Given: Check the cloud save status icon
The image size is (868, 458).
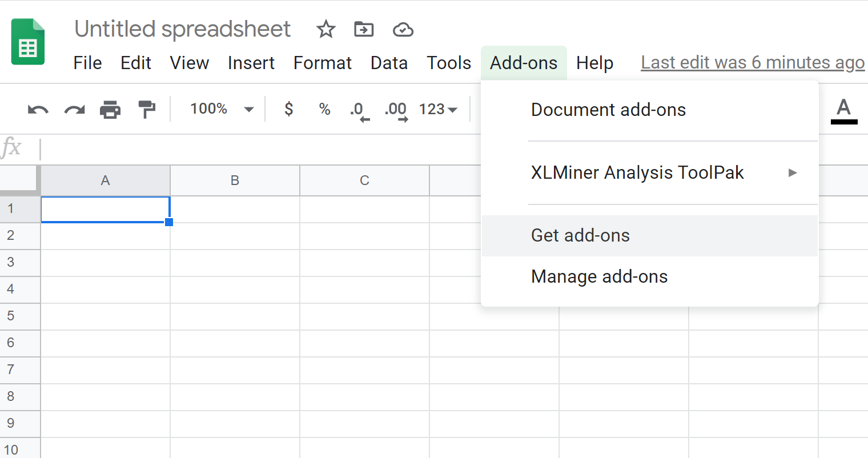Looking at the screenshot, I should tap(403, 29).
